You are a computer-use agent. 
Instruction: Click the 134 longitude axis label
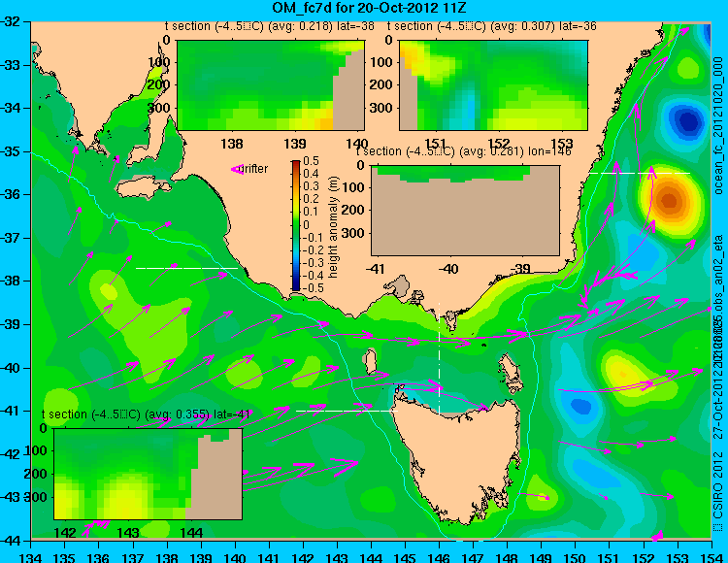pos(31,557)
